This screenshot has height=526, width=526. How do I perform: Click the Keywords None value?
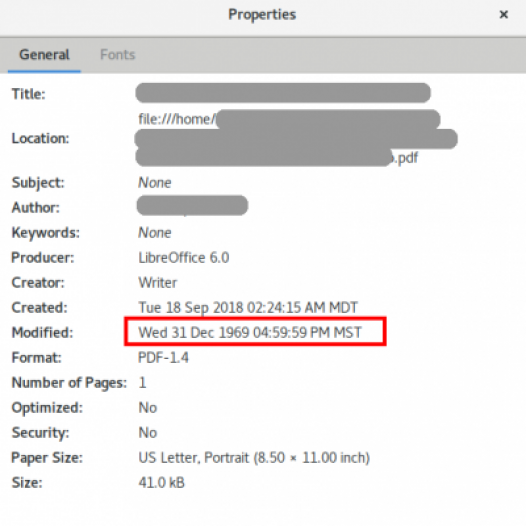(155, 232)
